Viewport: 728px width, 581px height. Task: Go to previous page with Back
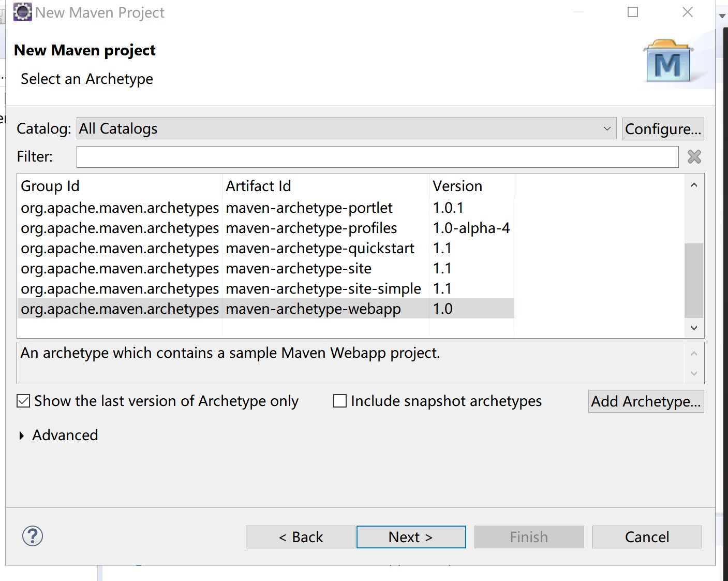[x=300, y=537]
